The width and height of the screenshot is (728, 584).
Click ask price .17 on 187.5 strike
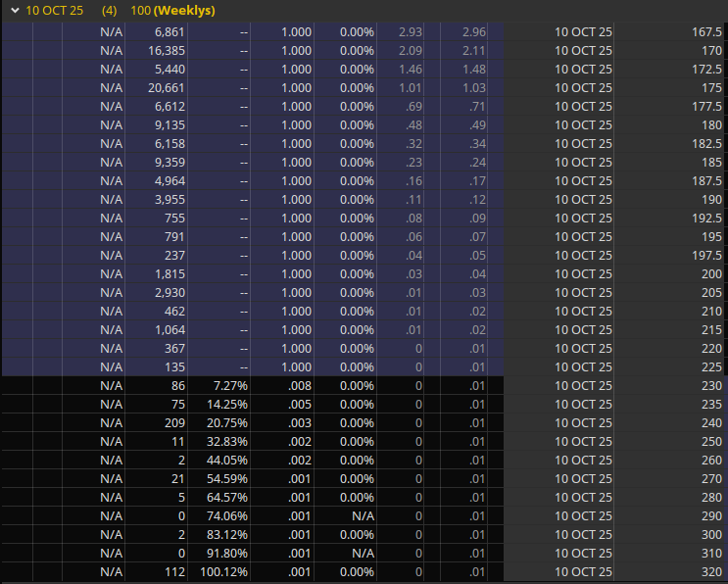pos(477,181)
